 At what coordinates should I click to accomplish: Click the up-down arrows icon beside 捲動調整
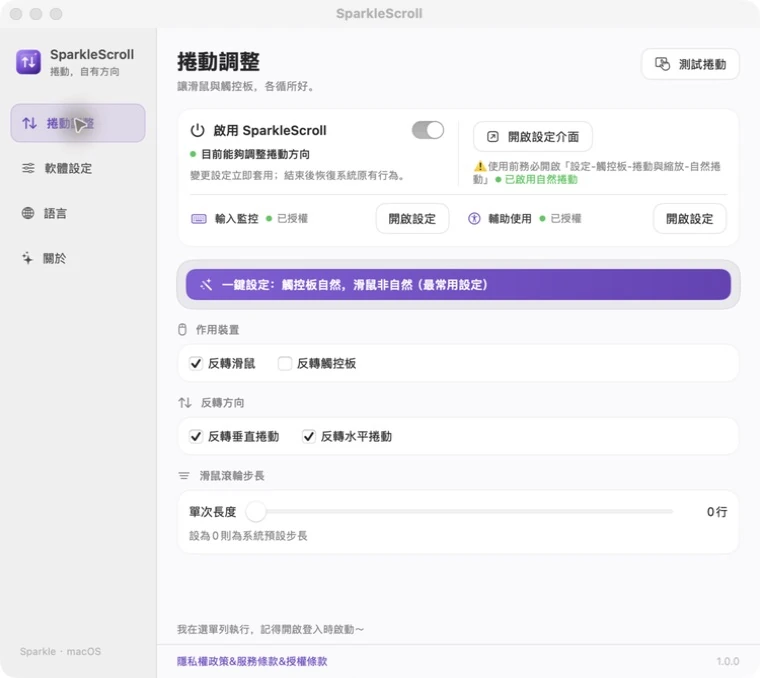click(x=30, y=123)
